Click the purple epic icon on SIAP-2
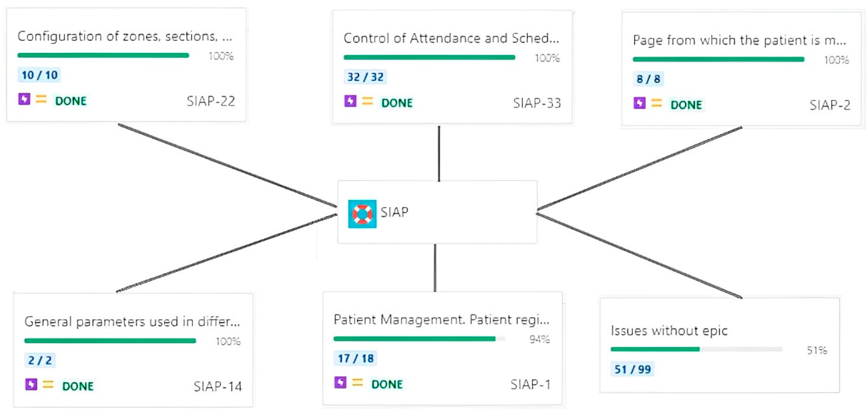Image resolution: width=868 pixels, height=416 pixels. (640, 103)
